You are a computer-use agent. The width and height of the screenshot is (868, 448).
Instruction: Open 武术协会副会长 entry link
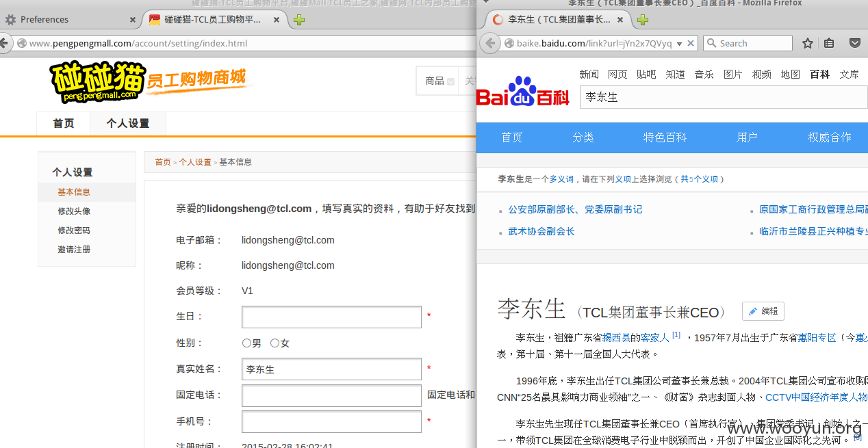tap(541, 231)
